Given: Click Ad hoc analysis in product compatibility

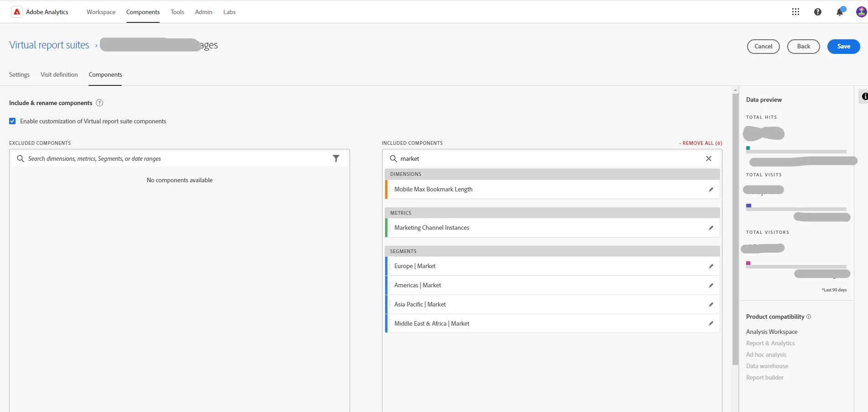Looking at the screenshot, I should tap(766, 354).
